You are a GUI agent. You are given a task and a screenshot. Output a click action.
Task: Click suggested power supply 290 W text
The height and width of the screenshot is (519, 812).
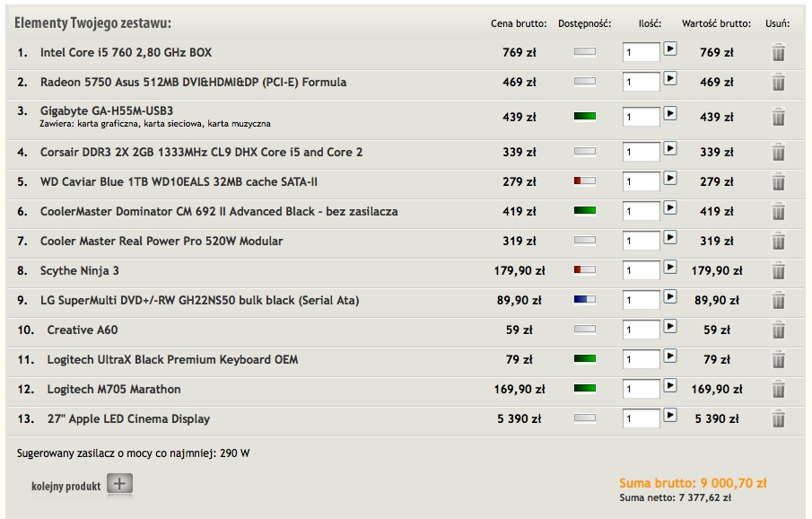click(133, 453)
